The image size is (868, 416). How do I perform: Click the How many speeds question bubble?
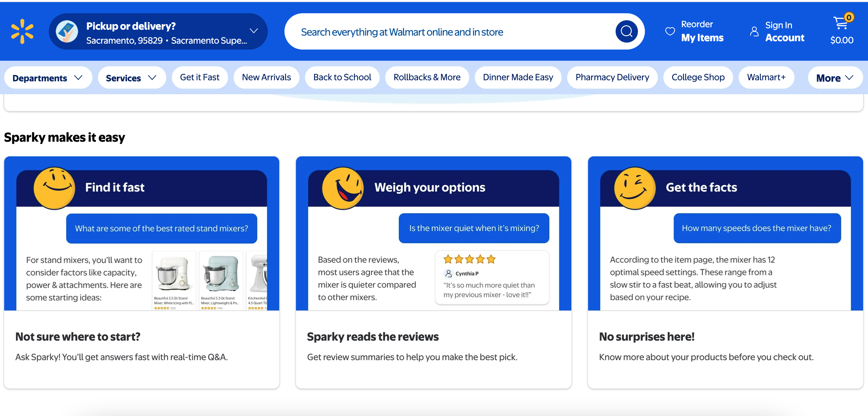pyautogui.click(x=757, y=228)
